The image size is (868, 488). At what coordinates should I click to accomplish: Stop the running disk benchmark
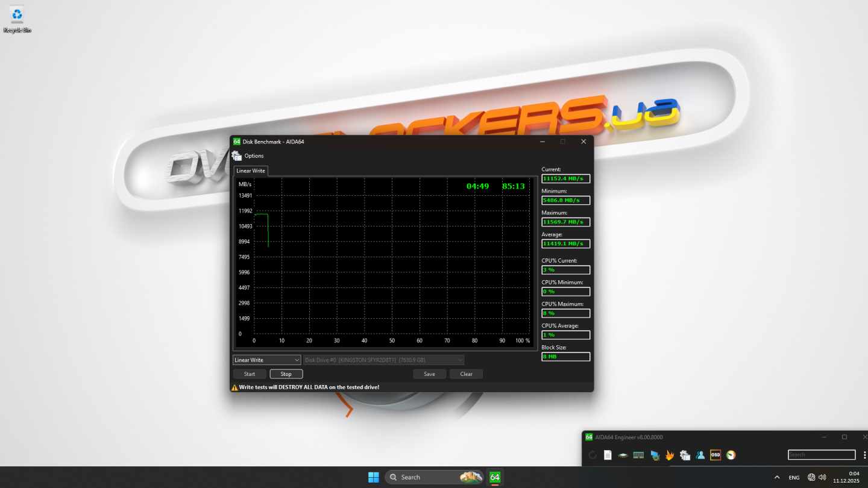tap(286, 374)
